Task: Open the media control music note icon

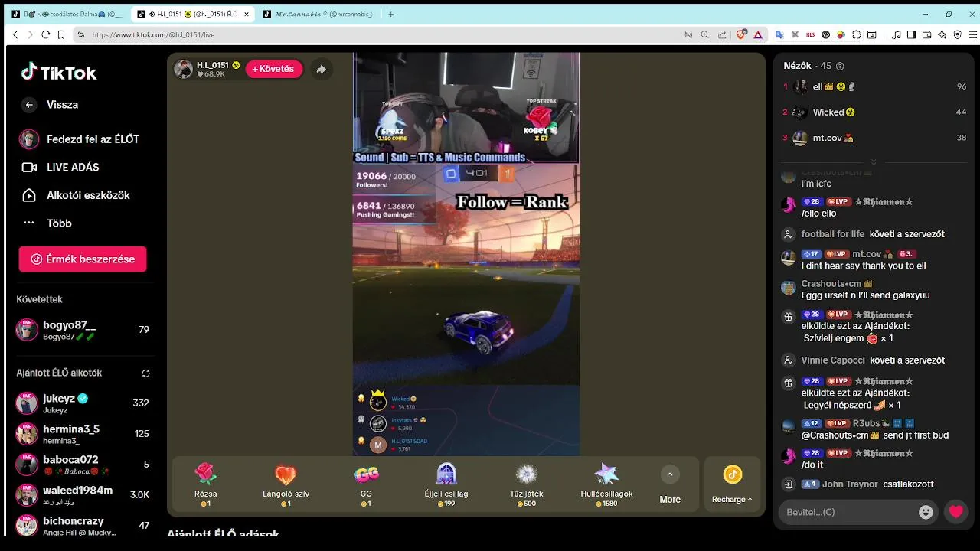Action: (x=897, y=34)
